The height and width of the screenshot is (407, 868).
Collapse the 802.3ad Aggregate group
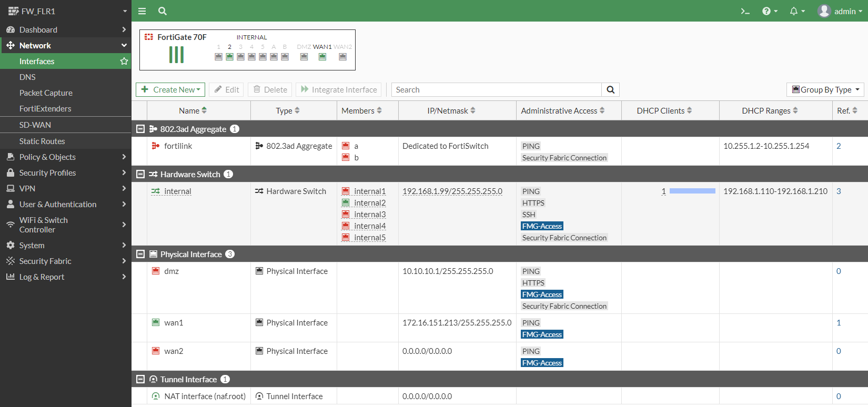[140, 129]
